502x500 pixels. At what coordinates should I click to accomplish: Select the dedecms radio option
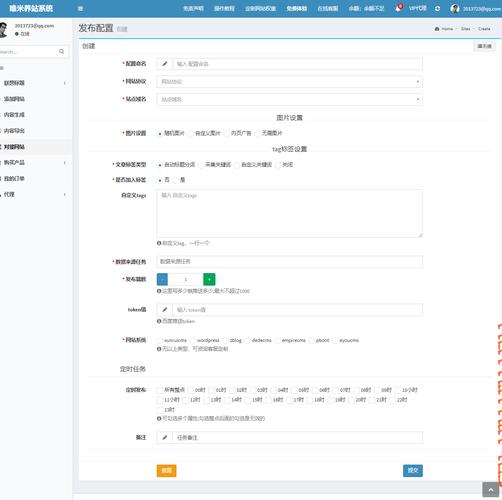point(247,340)
